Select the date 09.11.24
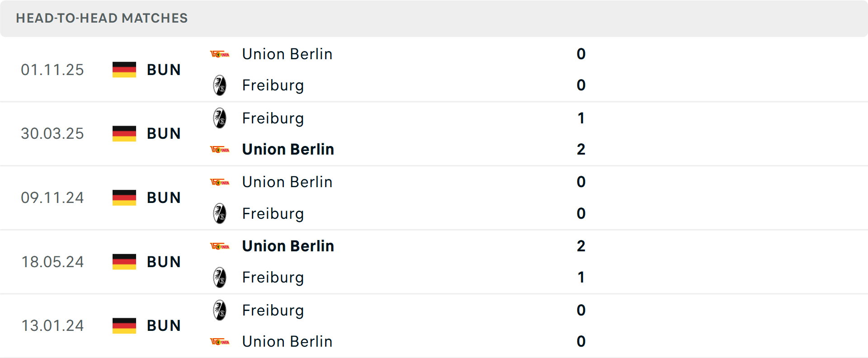Screen dimensions: 868x358 52,198
